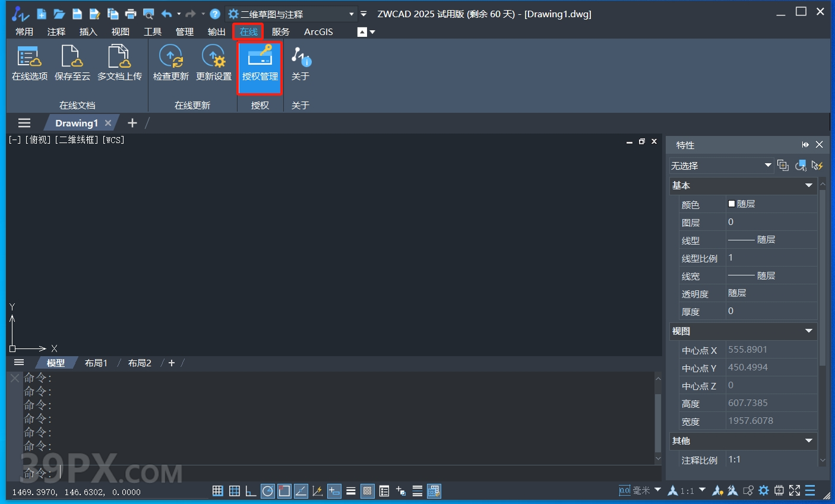Toggle polar tracking in the status bar

pyautogui.click(x=268, y=491)
